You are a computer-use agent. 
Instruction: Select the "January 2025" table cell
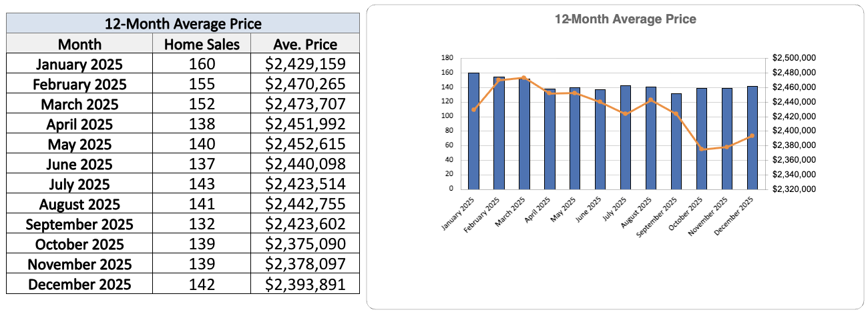click(x=79, y=64)
